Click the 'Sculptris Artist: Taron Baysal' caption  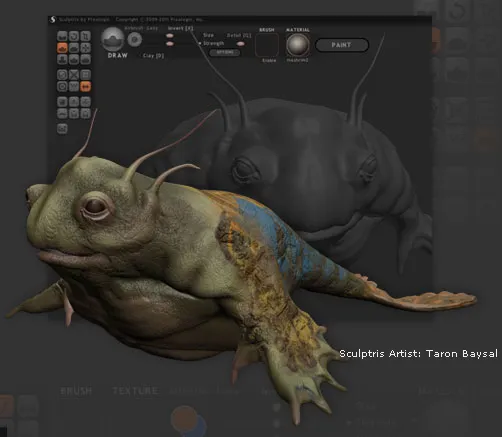click(x=418, y=354)
